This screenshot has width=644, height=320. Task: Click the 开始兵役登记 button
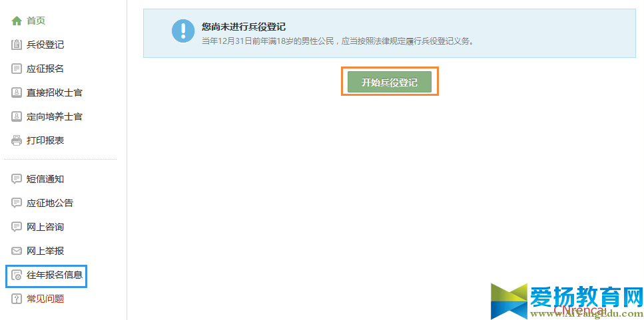(390, 82)
